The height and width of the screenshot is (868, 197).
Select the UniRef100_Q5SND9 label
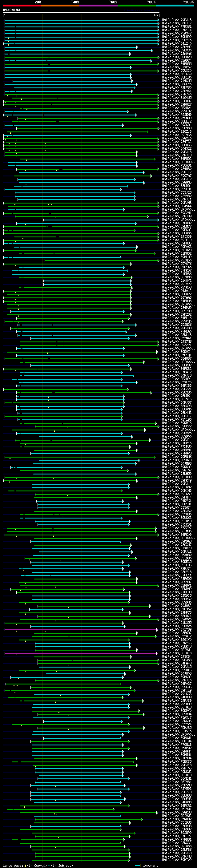177,118
